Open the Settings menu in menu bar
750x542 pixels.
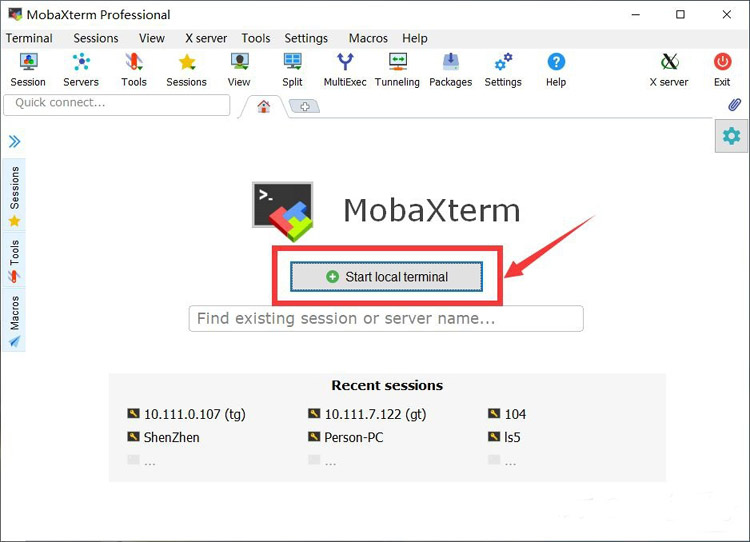click(306, 38)
